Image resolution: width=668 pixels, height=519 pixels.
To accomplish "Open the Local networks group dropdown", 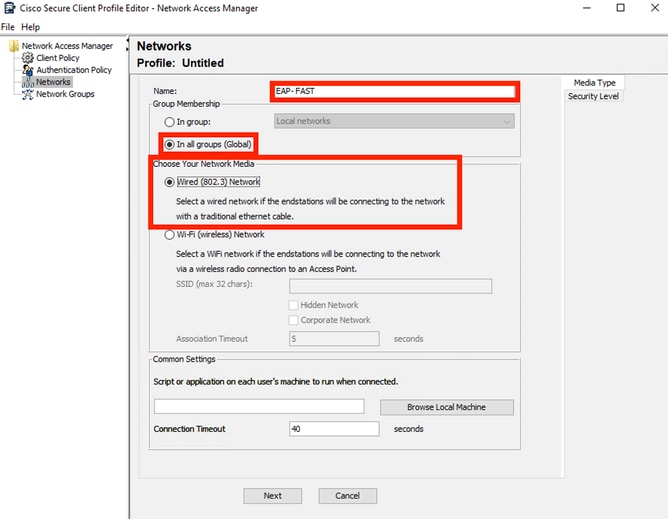I will 394,121.
